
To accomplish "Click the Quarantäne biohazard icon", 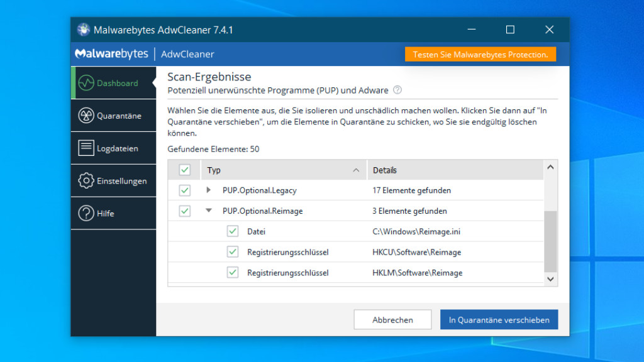I will coord(86,116).
